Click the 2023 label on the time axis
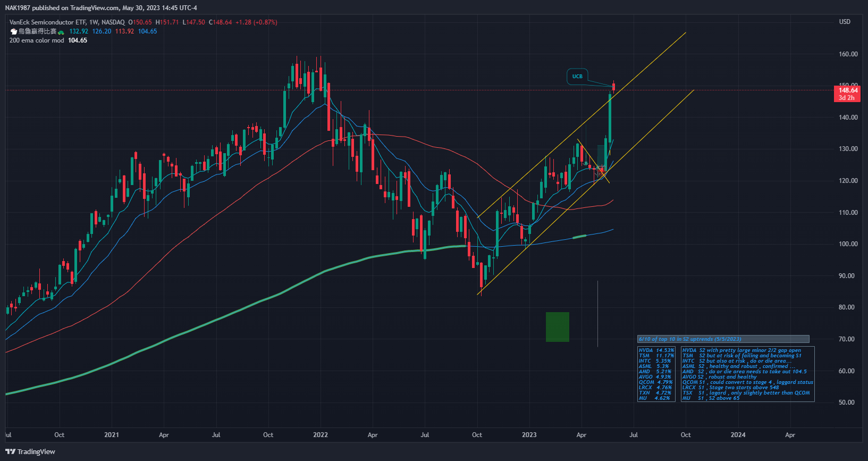868x461 pixels. (x=529, y=435)
